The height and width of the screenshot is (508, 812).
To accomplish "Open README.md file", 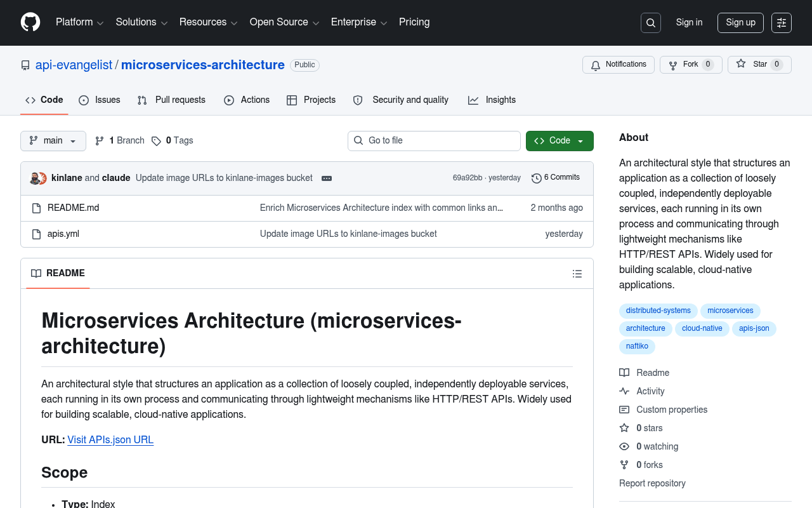I will click(x=74, y=208).
